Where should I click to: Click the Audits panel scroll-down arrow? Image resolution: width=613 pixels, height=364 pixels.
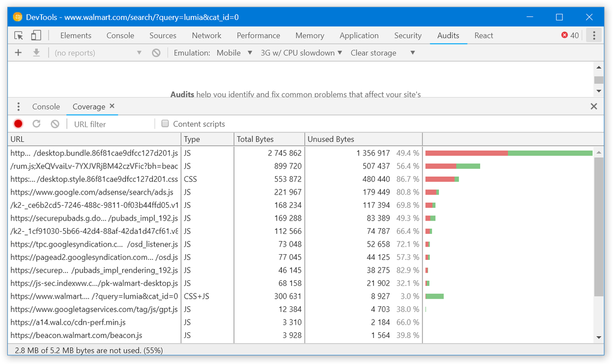[x=599, y=91]
